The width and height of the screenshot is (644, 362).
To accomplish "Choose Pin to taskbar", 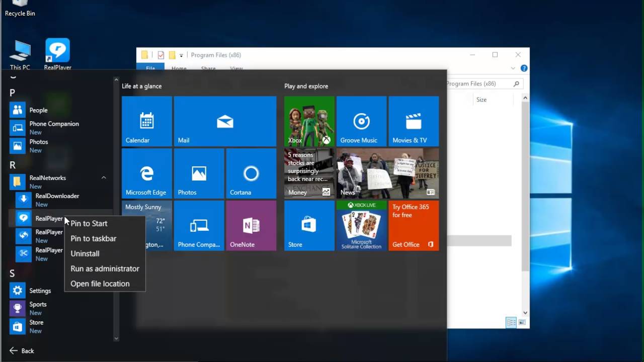I will [105, 238].
